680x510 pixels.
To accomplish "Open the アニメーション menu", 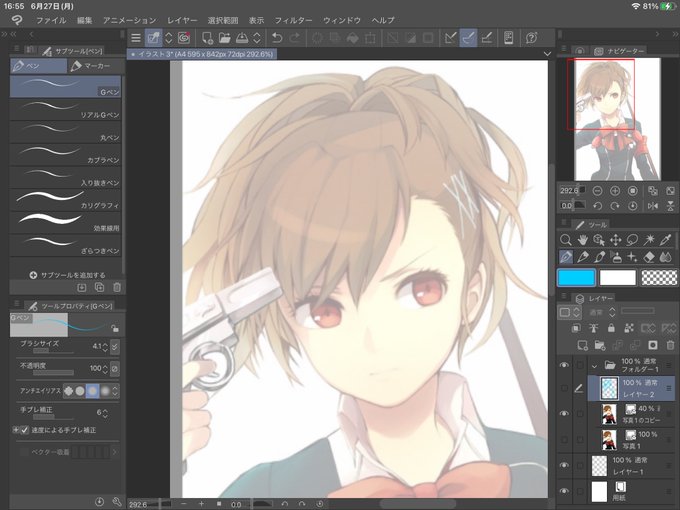I will (x=130, y=20).
